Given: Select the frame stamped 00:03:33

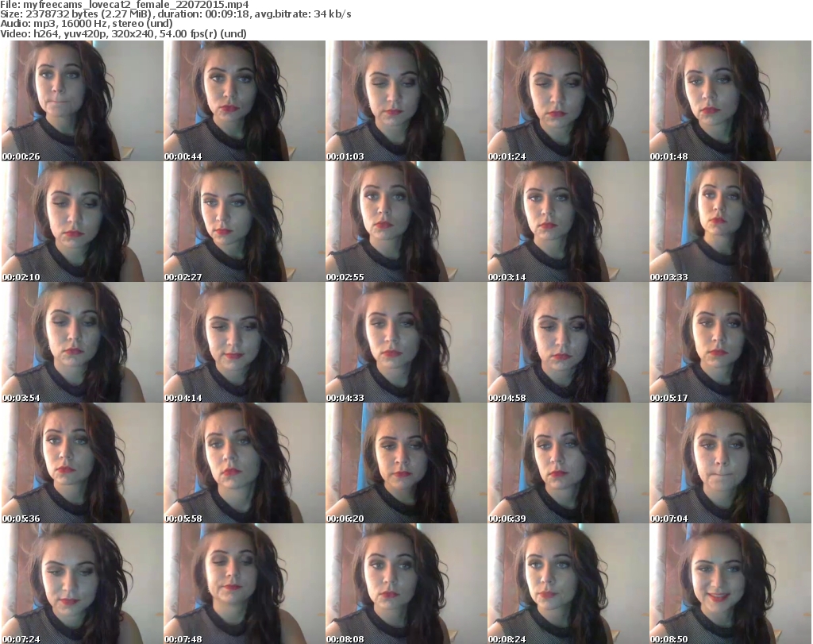Looking at the screenshot, I should point(730,222).
